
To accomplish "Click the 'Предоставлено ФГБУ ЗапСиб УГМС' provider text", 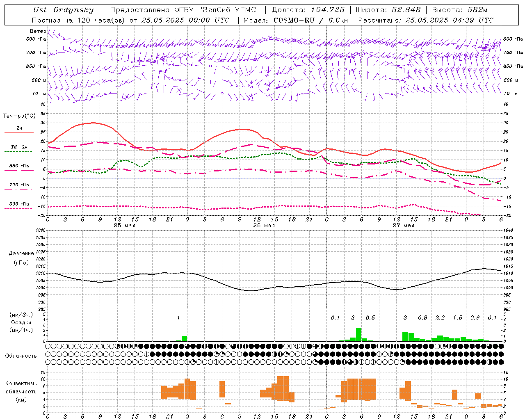I will click(x=185, y=10).
